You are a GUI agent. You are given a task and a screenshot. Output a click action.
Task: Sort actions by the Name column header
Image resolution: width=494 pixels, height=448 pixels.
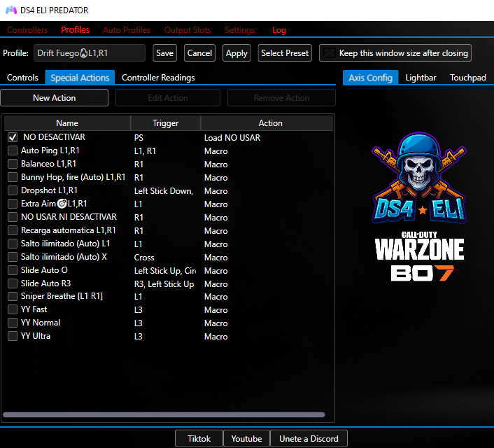(x=67, y=123)
